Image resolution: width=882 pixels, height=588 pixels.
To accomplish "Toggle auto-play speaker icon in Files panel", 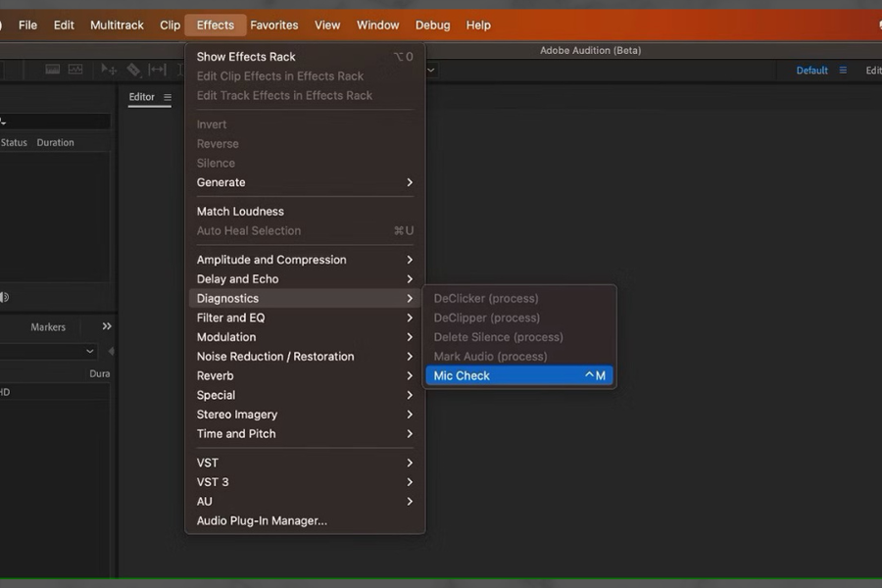I will [5, 297].
